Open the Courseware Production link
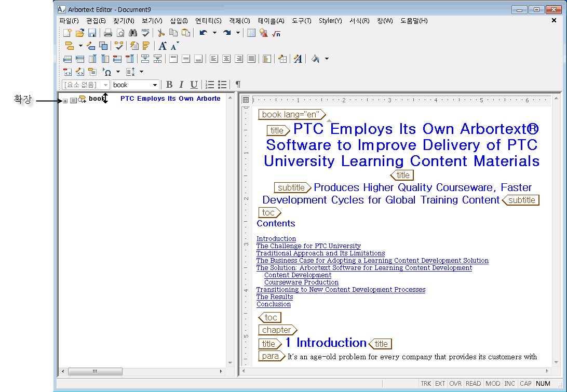Screen dimensions: 567x392 301,282
